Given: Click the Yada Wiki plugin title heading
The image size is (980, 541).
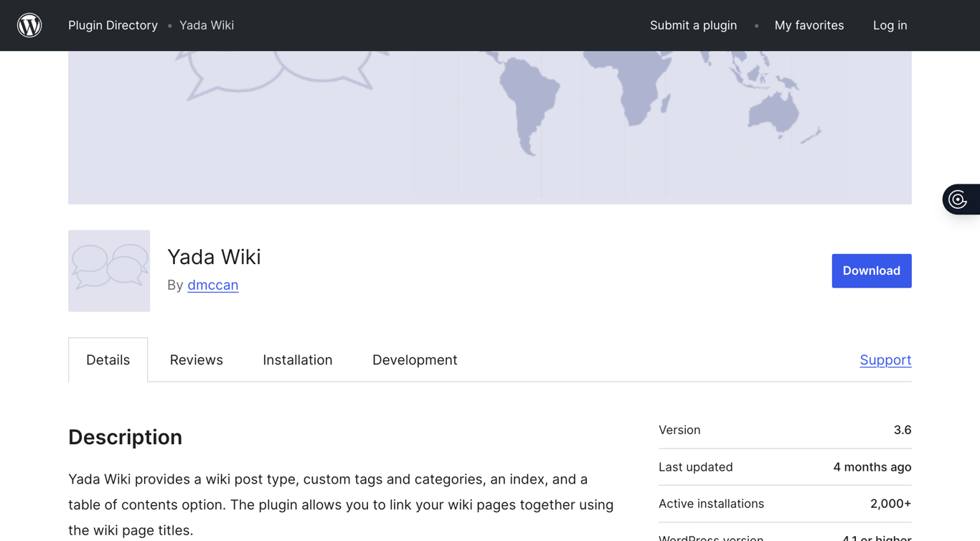Looking at the screenshot, I should pos(214,257).
